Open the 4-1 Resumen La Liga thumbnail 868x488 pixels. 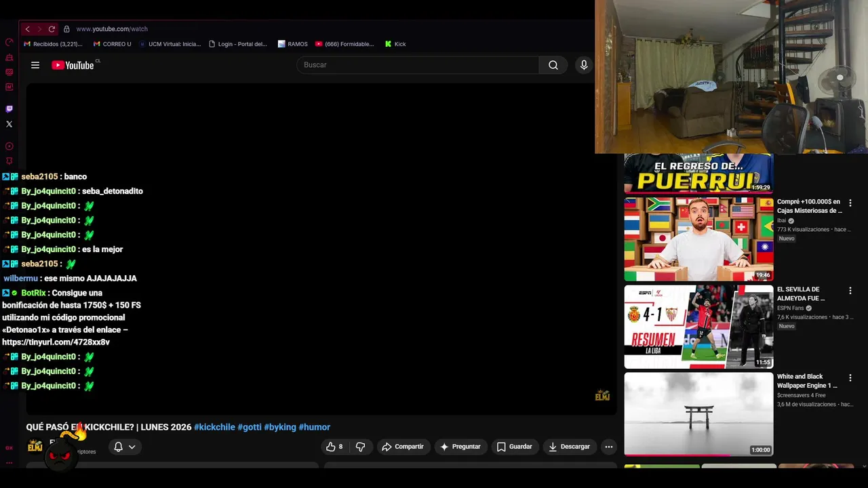(698, 327)
